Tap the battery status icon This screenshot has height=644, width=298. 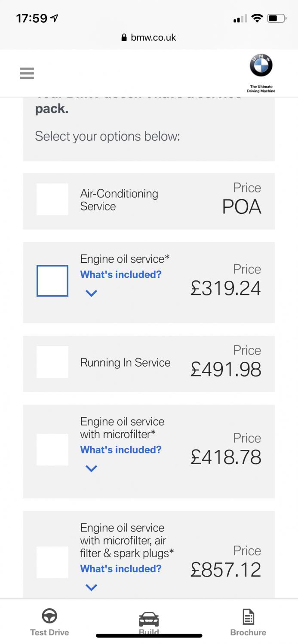click(276, 18)
